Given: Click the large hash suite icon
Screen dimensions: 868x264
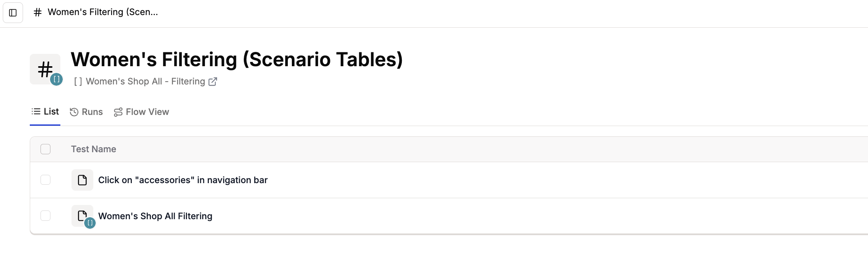Looking at the screenshot, I should (45, 69).
